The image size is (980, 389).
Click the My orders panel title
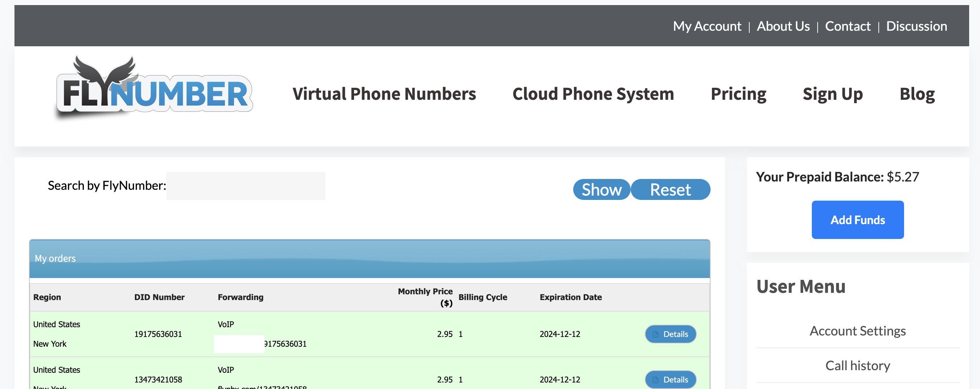click(x=55, y=258)
